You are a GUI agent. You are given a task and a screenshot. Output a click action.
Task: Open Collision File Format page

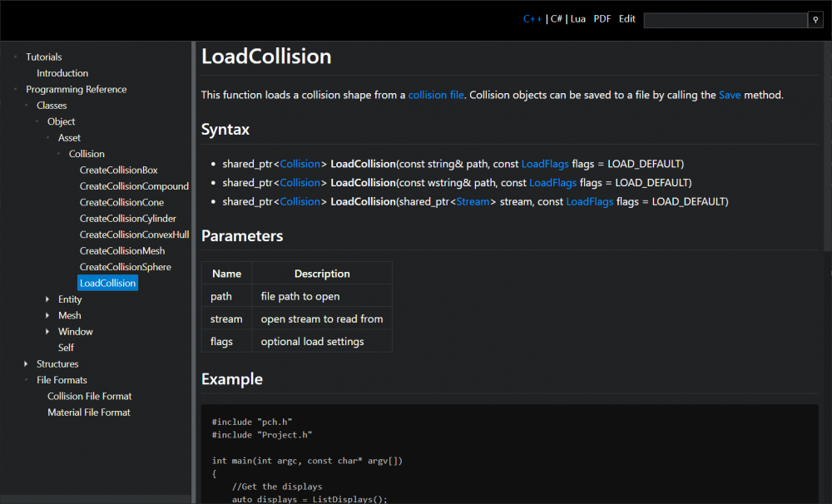[x=89, y=397]
